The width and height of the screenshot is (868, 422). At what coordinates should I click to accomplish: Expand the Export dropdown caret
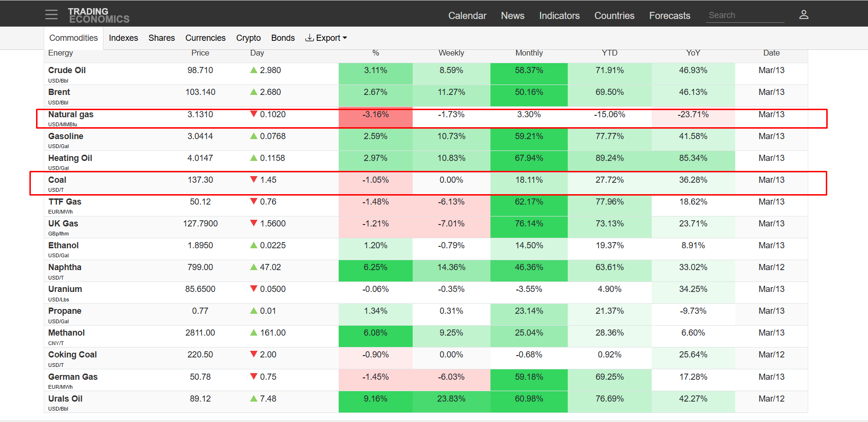(x=345, y=38)
